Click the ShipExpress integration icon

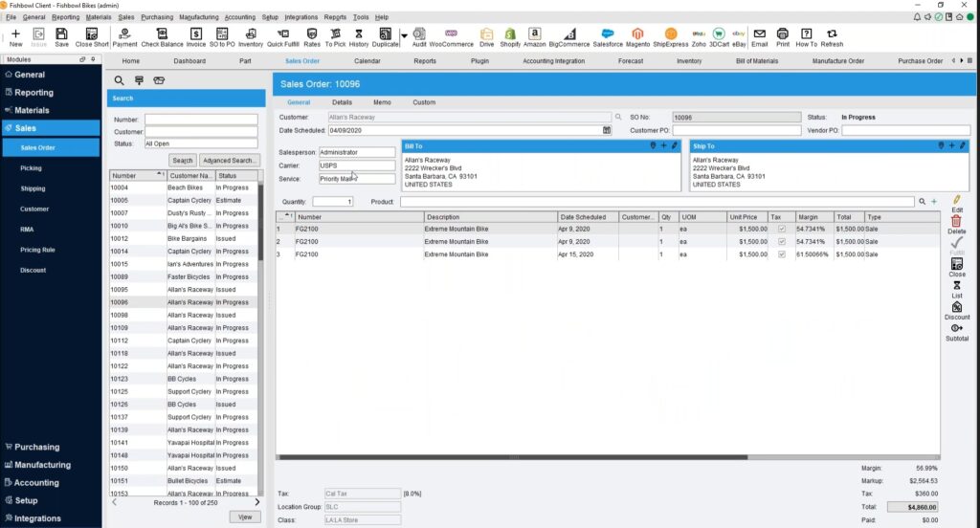(670, 37)
